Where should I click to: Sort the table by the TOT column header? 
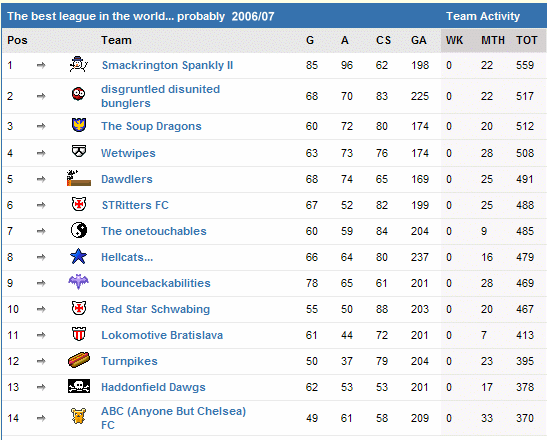pyautogui.click(x=527, y=40)
